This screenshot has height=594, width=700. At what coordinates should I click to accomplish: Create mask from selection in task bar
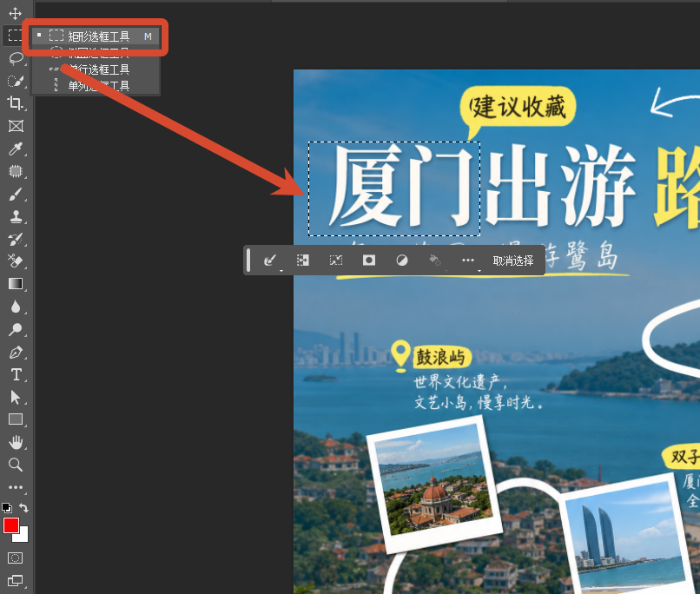tap(369, 261)
